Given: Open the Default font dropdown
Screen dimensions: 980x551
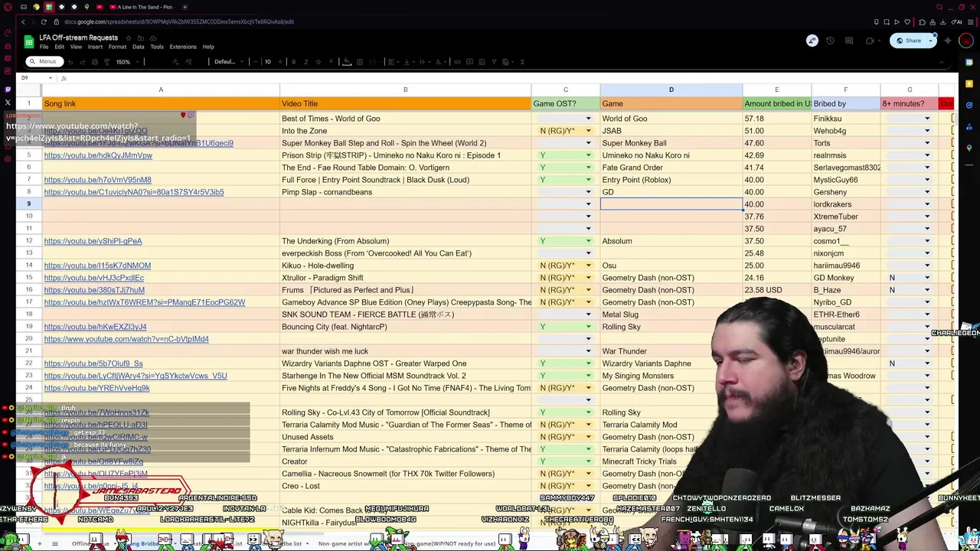Looking at the screenshot, I should 228,62.
